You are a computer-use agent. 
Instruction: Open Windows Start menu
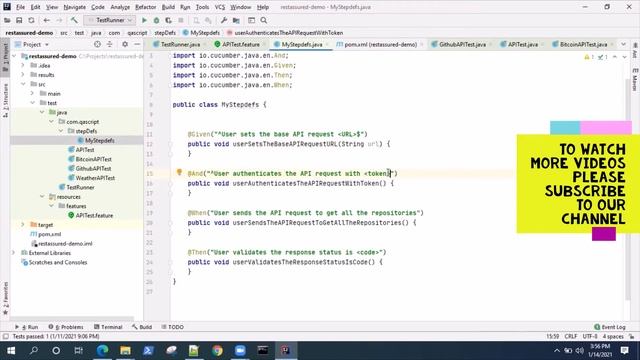11,350
